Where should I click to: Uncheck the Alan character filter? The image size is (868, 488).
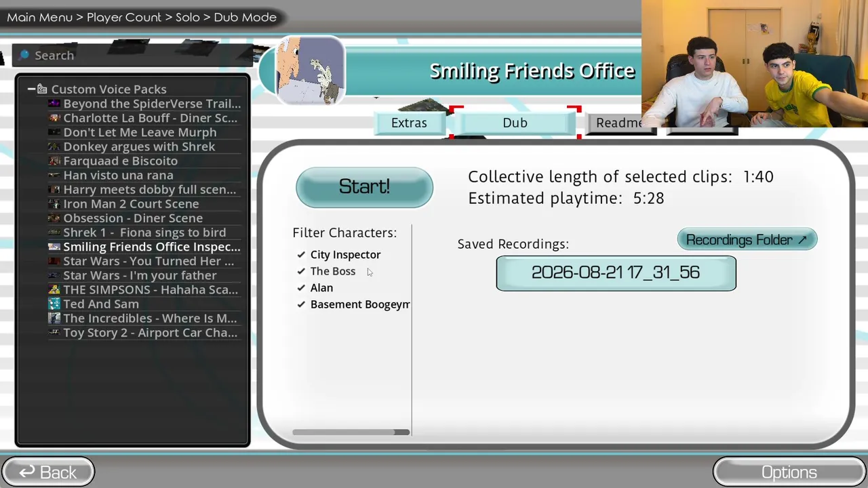tap(301, 288)
